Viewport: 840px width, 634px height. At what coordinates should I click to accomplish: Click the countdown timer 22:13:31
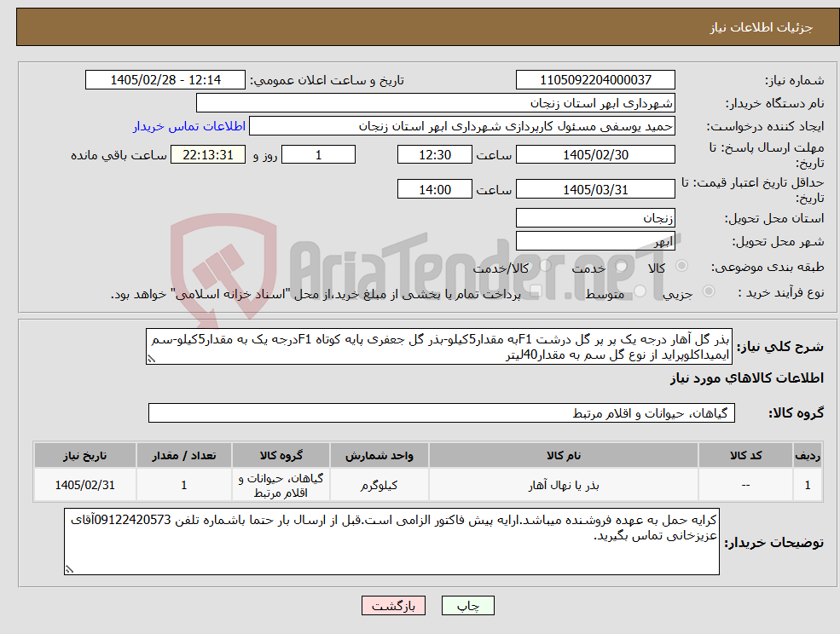coord(208,155)
